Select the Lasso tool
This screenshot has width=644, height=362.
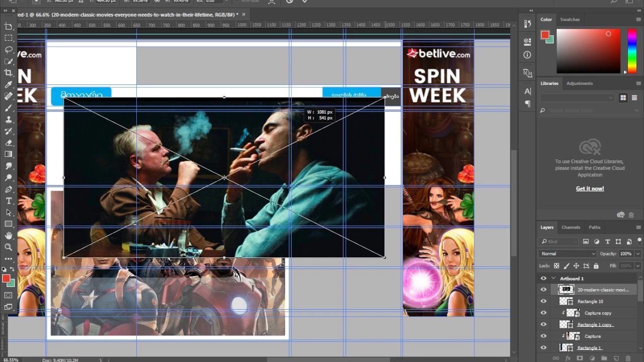pos(9,50)
